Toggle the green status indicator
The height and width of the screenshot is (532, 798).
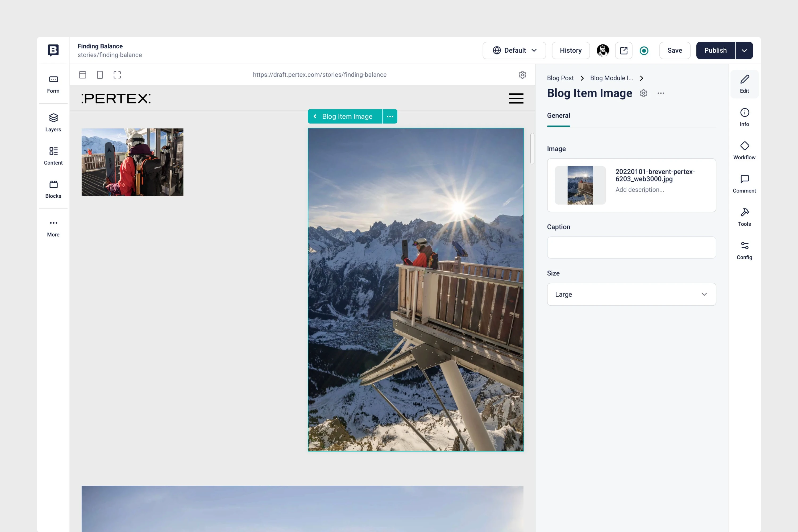tap(644, 51)
